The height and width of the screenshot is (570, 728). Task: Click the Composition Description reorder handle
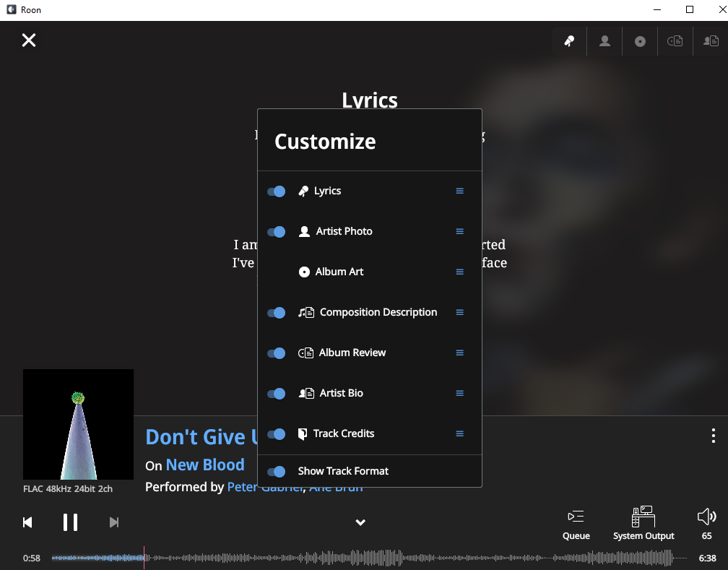coord(459,312)
